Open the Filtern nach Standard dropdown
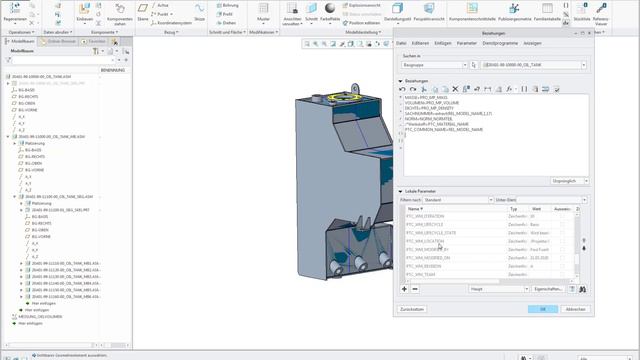 (458, 200)
